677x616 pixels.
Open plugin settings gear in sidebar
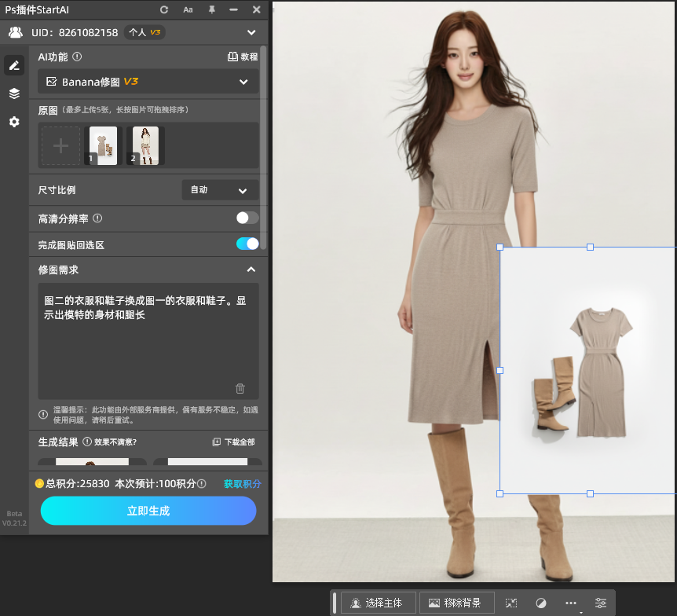(14, 122)
